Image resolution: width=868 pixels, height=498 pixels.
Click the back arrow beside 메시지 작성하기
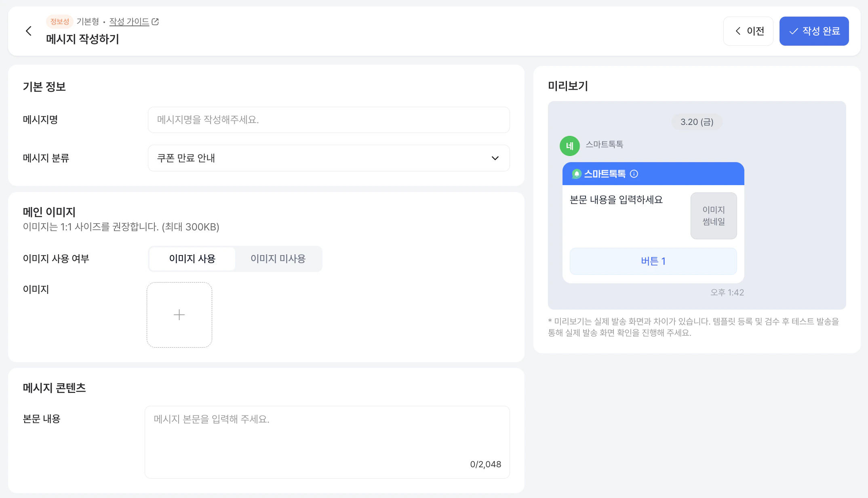pos(29,31)
